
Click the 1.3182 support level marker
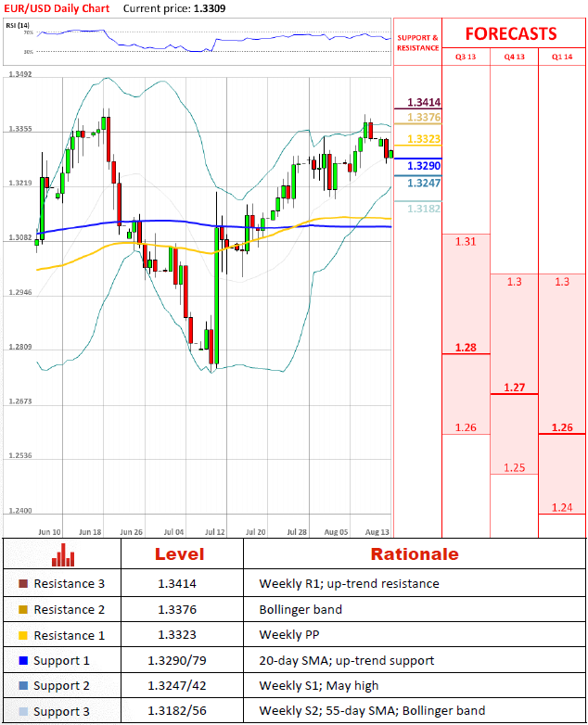[x=424, y=209]
